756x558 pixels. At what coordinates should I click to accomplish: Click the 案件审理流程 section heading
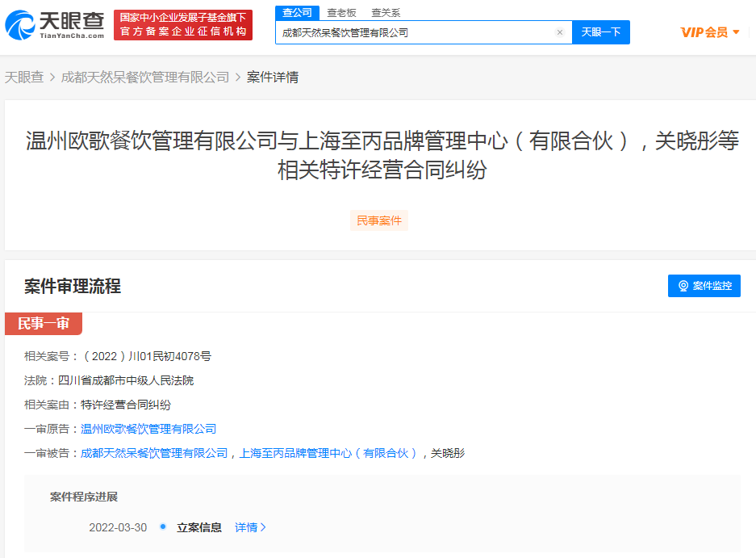73,286
